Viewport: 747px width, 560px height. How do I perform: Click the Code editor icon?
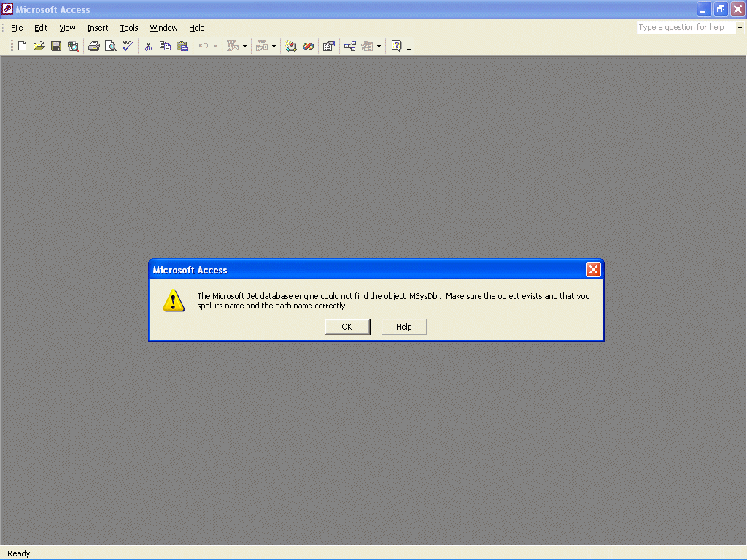click(290, 46)
